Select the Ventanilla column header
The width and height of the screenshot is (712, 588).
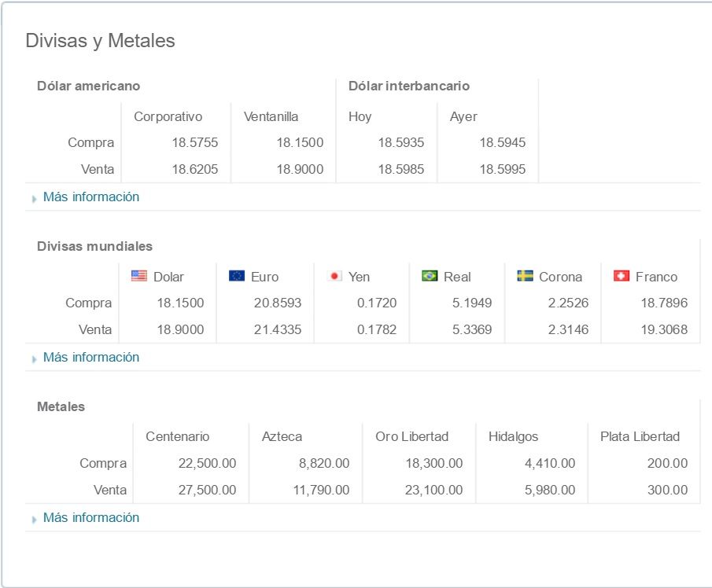[x=271, y=116]
